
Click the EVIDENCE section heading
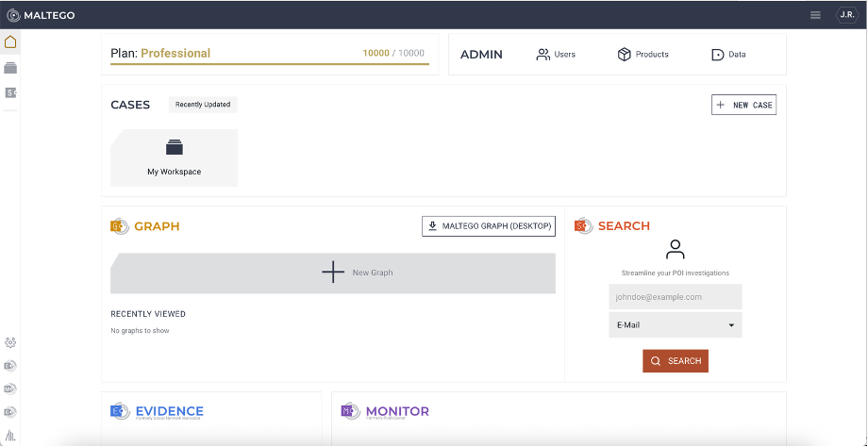pyautogui.click(x=170, y=411)
